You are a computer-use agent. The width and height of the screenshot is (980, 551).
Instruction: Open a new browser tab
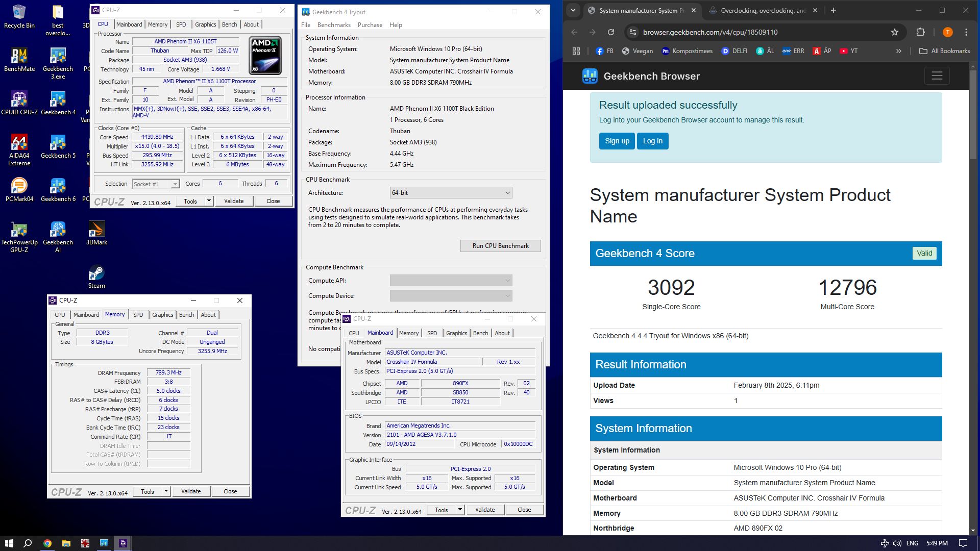pyautogui.click(x=833, y=10)
